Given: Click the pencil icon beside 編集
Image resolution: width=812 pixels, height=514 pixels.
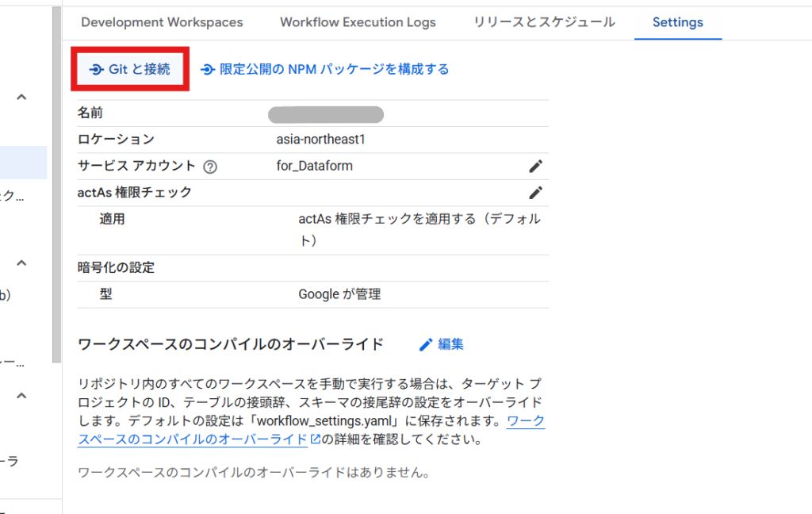Looking at the screenshot, I should pos(426,344).
